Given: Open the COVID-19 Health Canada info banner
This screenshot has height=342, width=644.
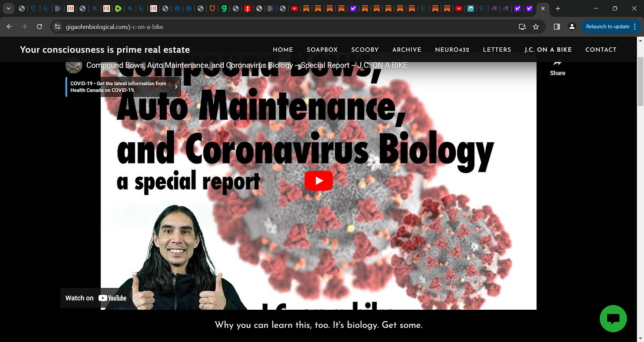Looking at the screenshot, I should 123,87.
